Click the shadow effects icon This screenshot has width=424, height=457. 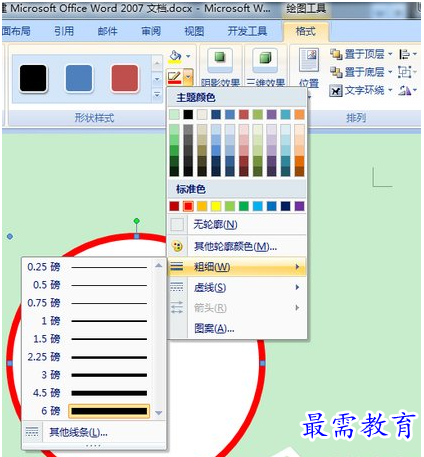[220, 61]
